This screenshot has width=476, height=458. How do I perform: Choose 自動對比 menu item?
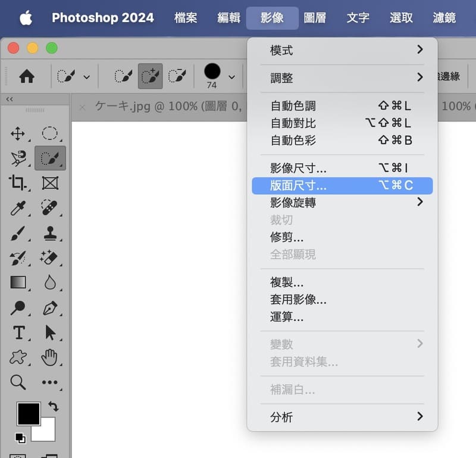(343, 123)
